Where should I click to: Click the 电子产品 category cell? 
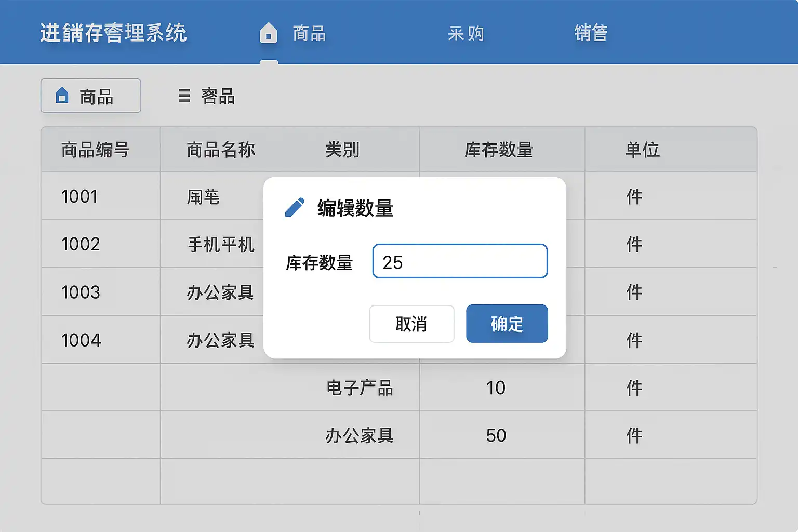click(x=360, y=388)
